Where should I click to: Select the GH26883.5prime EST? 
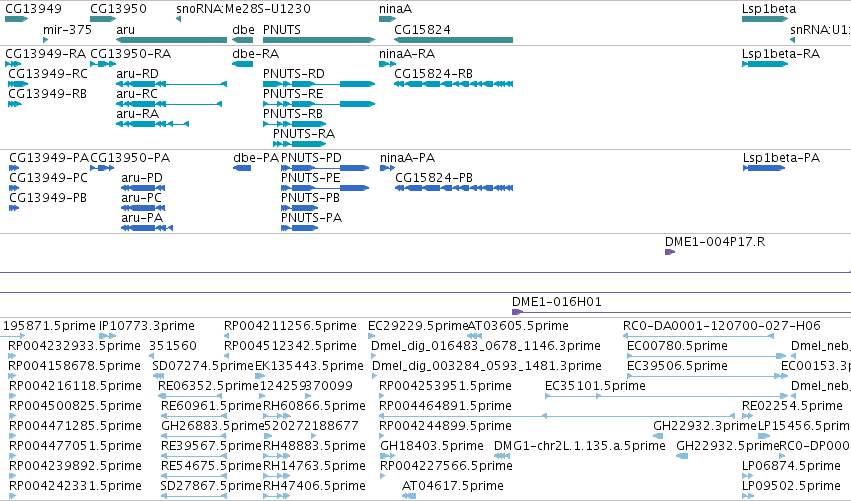[x=193, y=437]
